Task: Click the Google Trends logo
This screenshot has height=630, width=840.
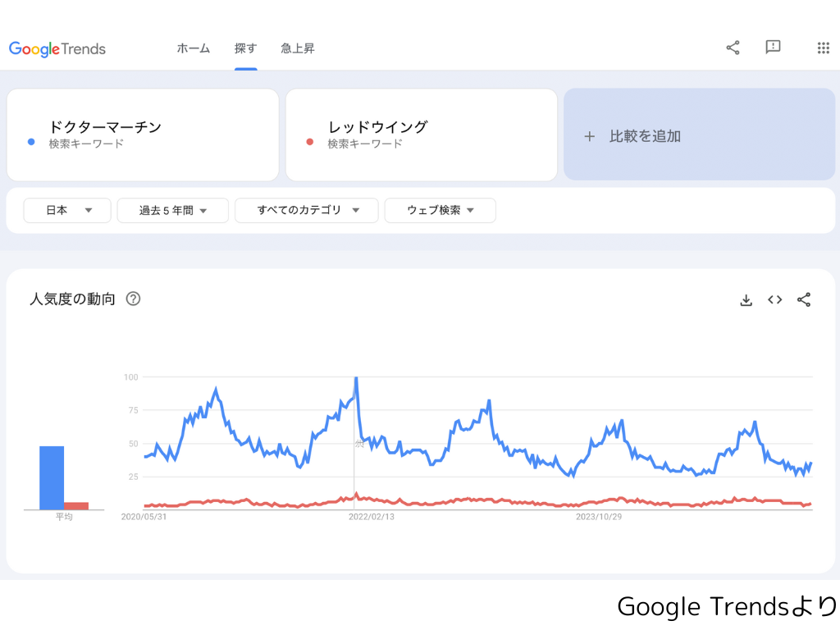Action: pyautogui.click(x=57, y=48)
